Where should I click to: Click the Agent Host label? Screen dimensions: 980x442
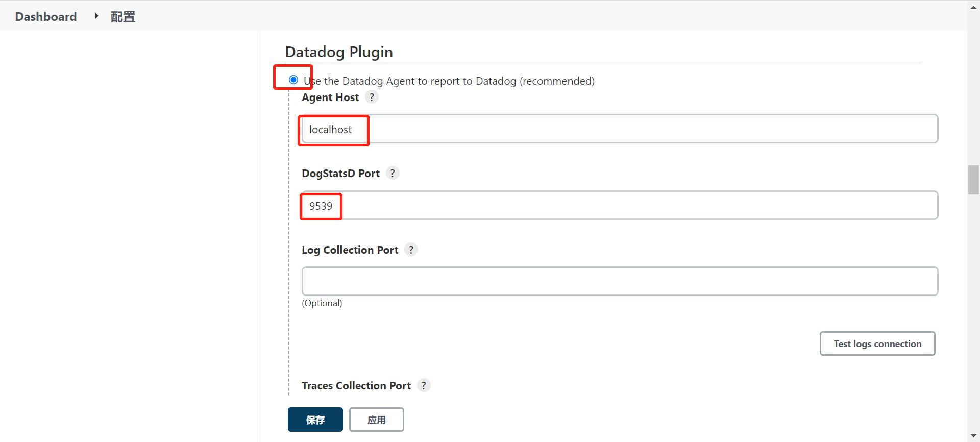[x=330, y=97]
